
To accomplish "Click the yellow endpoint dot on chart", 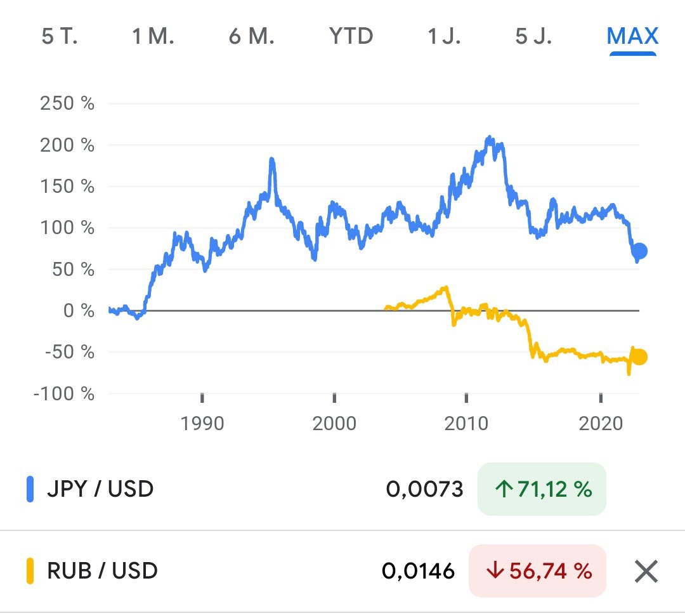I will tap(639, 357).
